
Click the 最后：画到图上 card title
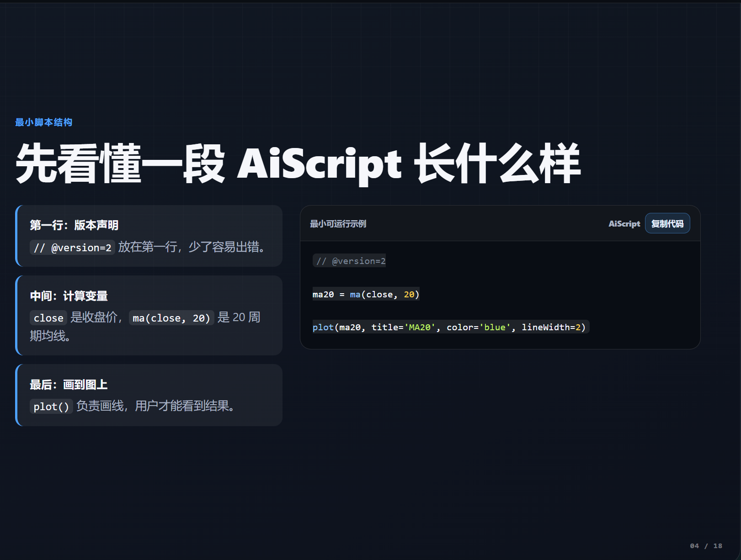click(69, 385)
